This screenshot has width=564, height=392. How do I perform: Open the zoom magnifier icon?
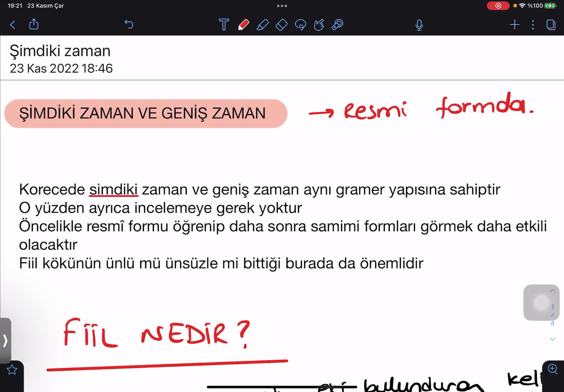(x=553, y=369)
